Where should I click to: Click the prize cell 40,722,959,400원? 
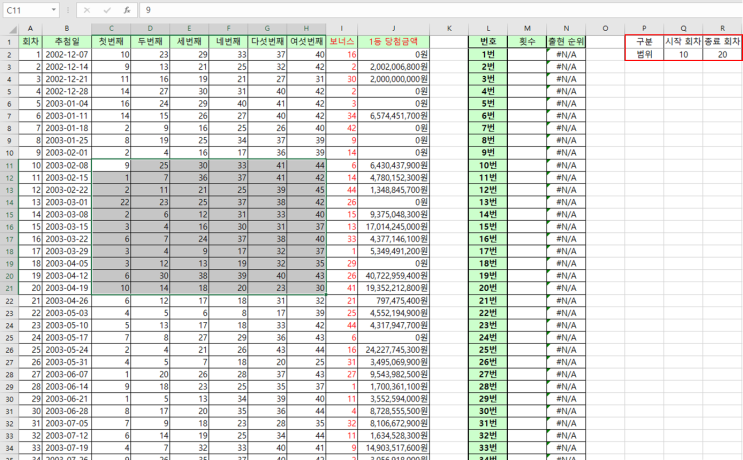pyautogui.click(x=393, y=276)
